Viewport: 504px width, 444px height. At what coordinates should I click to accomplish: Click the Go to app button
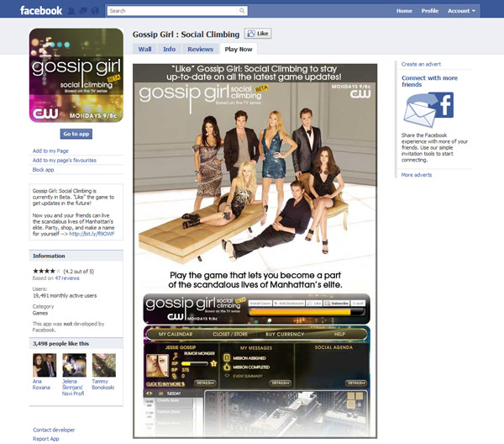tap(76, 134)
